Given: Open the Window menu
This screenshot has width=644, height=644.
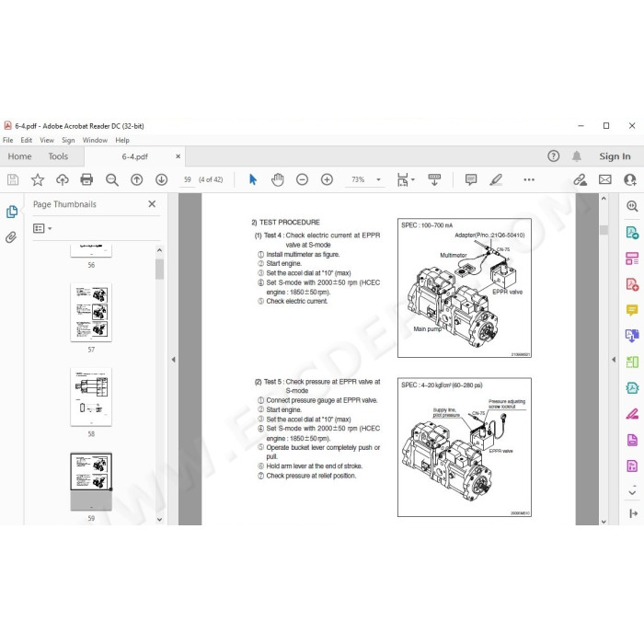Looking at the screenshot, I should pyautogui.click(x=95, y=140).
